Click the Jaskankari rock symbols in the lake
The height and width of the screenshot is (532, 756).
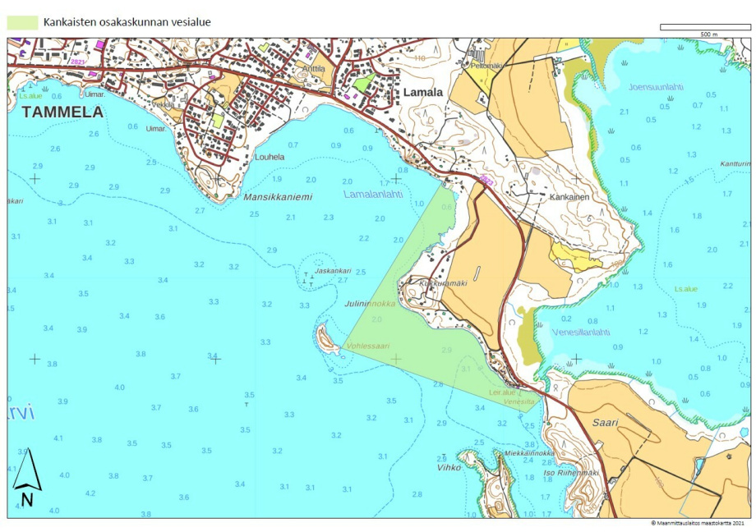[x=309, y=279]
